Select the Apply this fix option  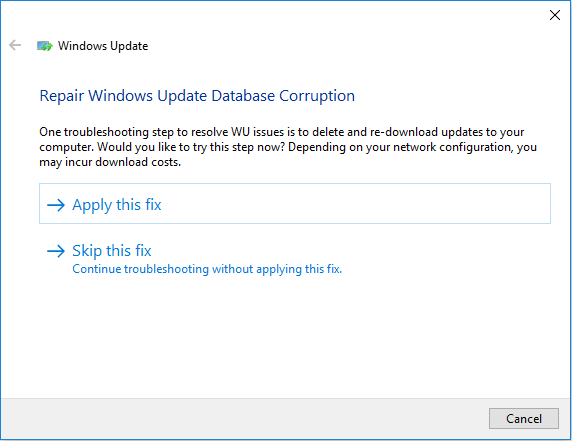pyautogui.click(x=295, y=204)
